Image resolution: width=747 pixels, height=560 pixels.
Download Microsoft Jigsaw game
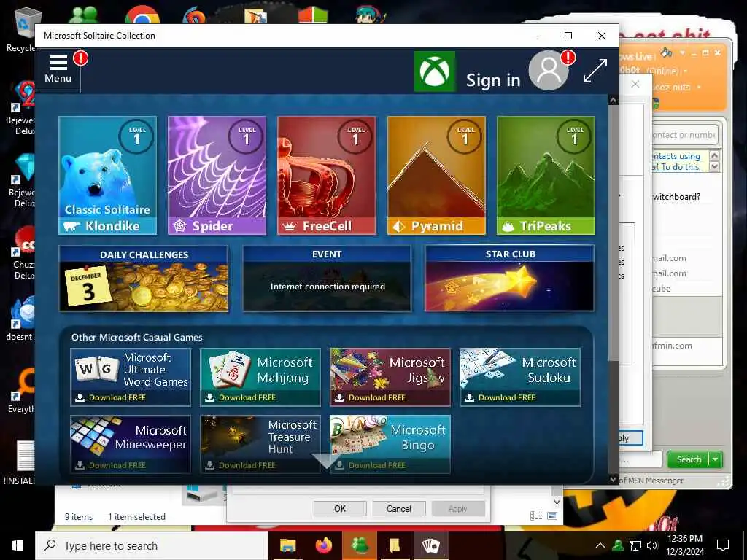[390, 377]
